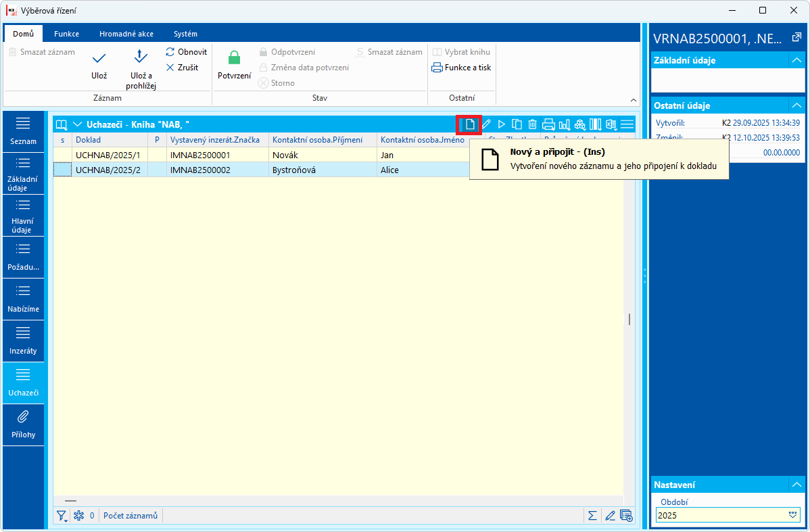The width and height of the screenshot is (810, 532).
Task: Open the columns setup icon in Uchazeči toolbar
Action: point(595,124)
